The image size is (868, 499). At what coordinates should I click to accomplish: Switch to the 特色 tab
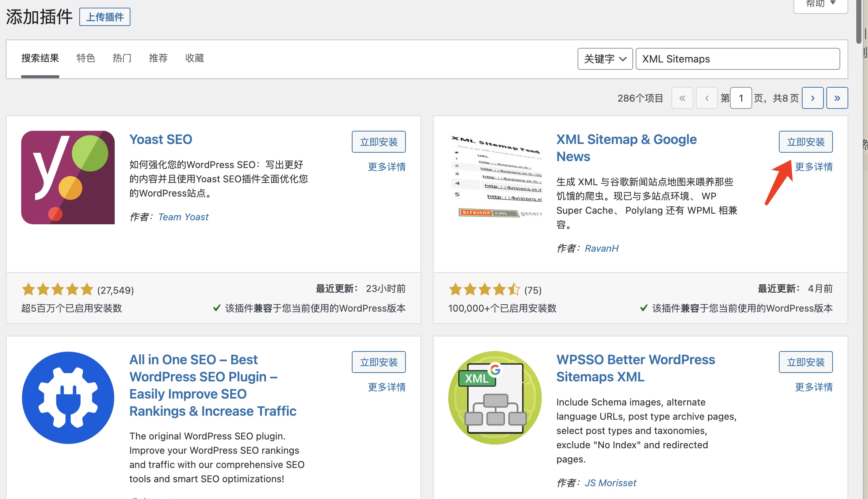86,58
